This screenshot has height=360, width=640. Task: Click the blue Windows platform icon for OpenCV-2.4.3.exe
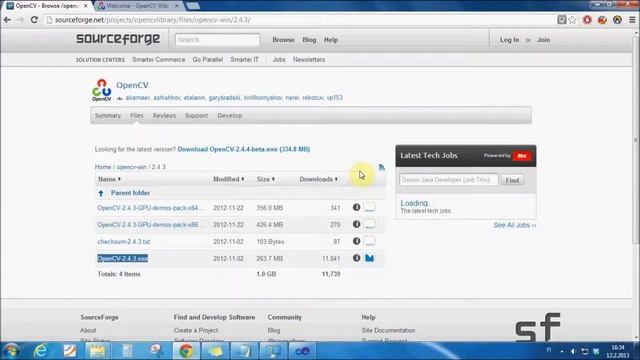(370, 258)
